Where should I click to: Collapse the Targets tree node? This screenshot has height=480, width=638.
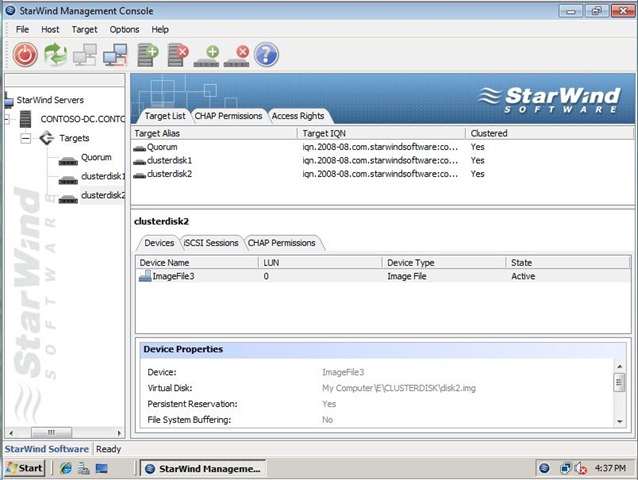point(25,138)
